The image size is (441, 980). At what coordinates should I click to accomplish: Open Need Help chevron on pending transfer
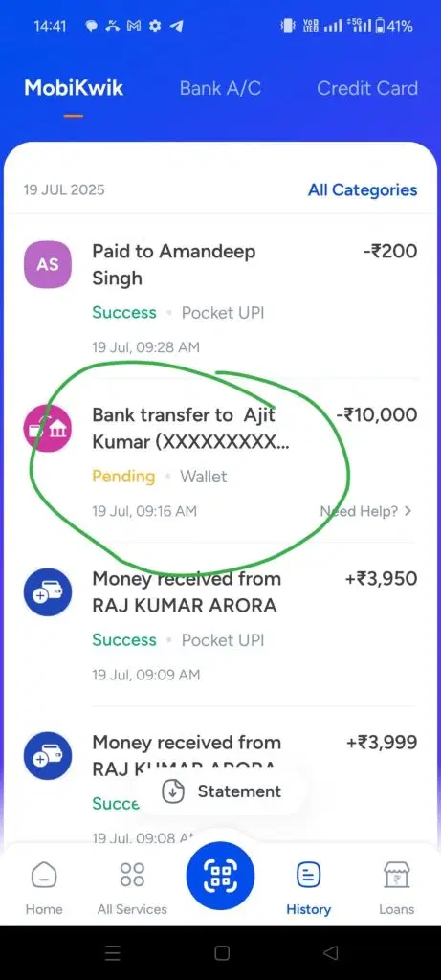[x=408, y=511]
